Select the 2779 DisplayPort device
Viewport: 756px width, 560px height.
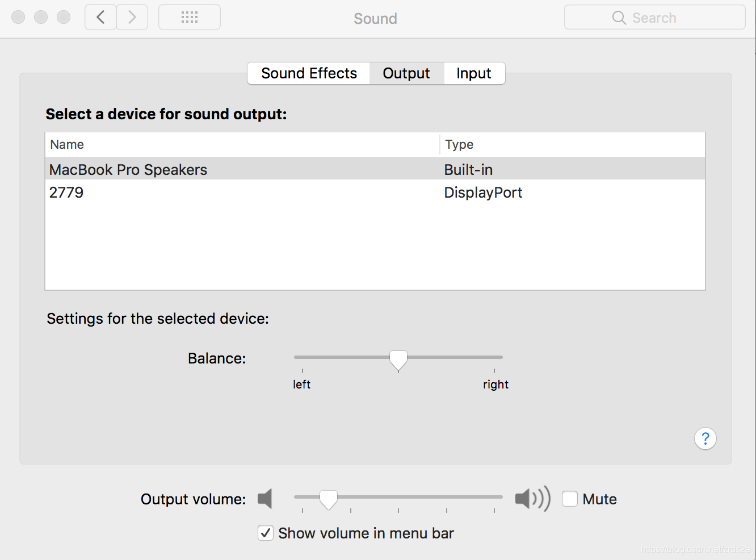click(375, 192)
